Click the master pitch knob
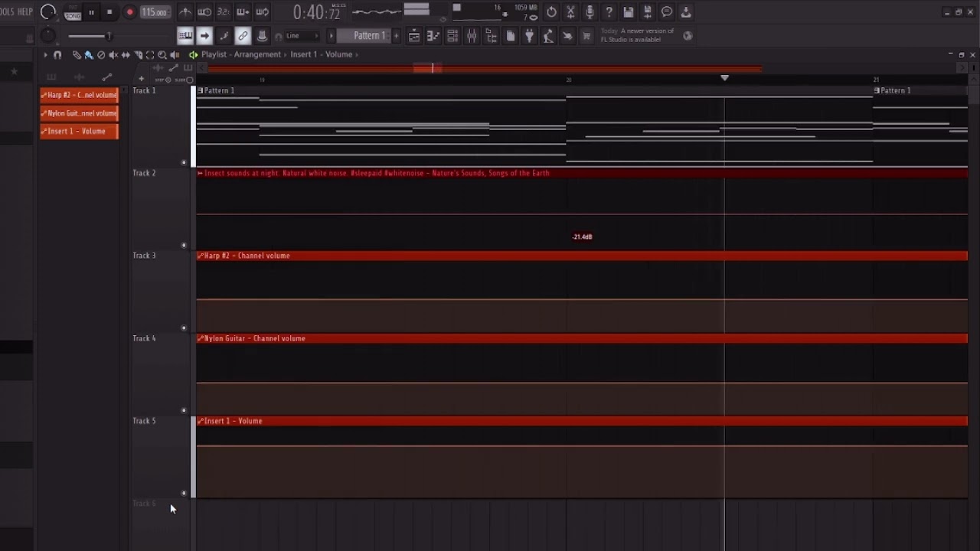The image size is (980, 551). click(47, 35)
